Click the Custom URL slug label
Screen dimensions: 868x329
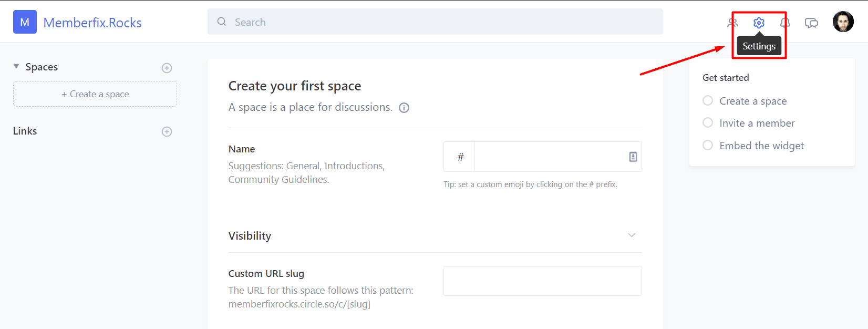(x=266, y=273)
